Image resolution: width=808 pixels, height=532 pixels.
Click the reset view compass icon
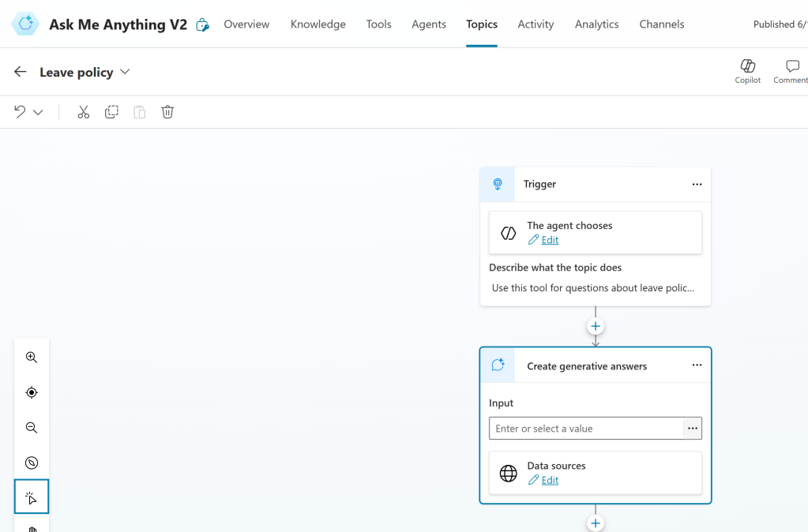point(32,463)
